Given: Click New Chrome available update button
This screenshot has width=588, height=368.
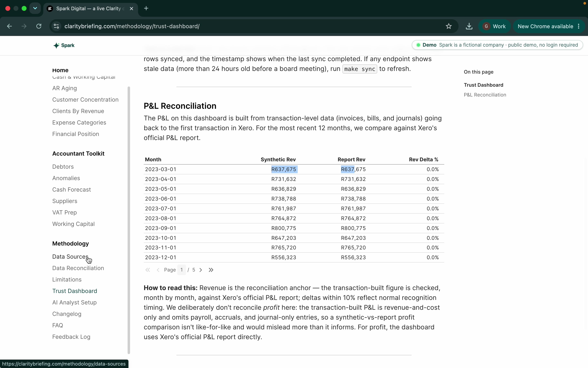Looking at the screenshot, I should coord(549,26).
